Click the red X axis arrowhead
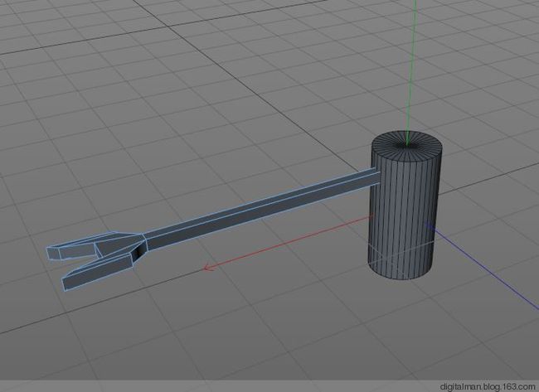 (207, 268)
